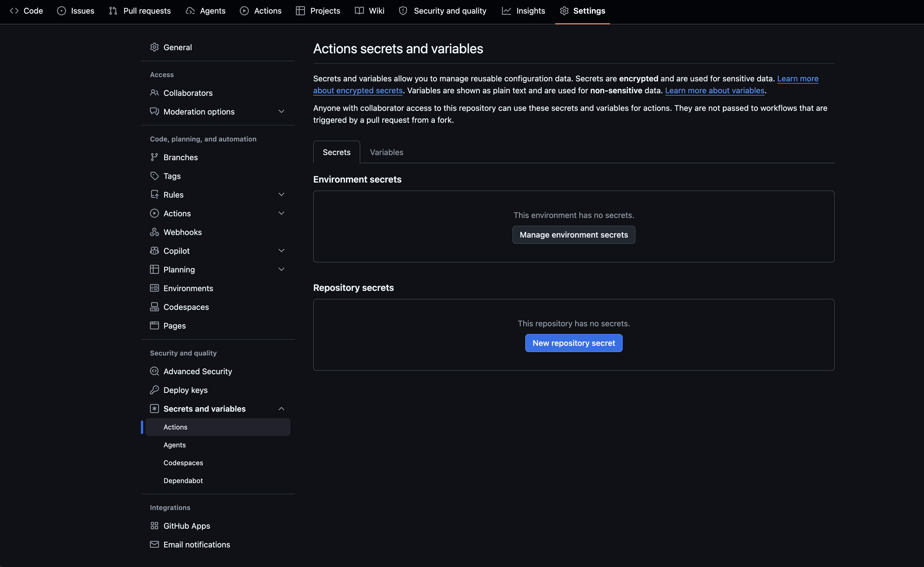Click the Copilot icon in sidebar

pos(154,251)
